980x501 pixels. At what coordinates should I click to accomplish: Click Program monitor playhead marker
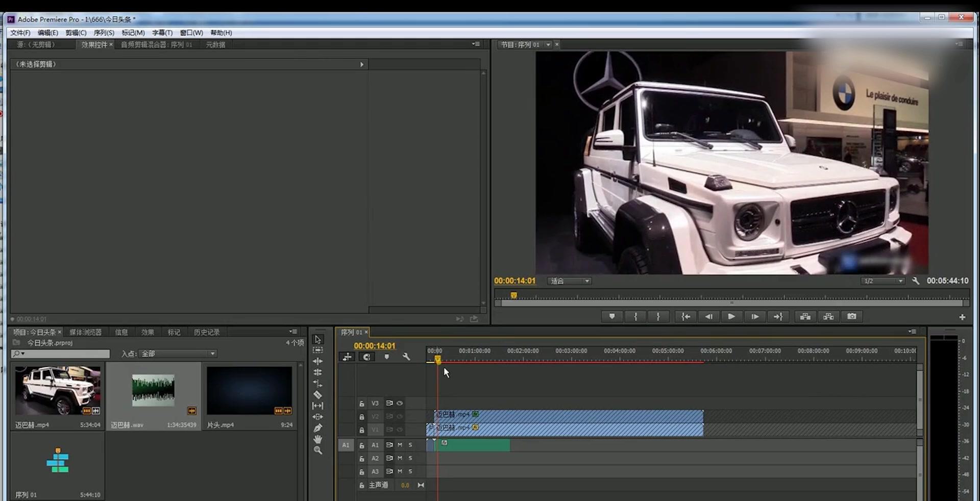(514, 295)
